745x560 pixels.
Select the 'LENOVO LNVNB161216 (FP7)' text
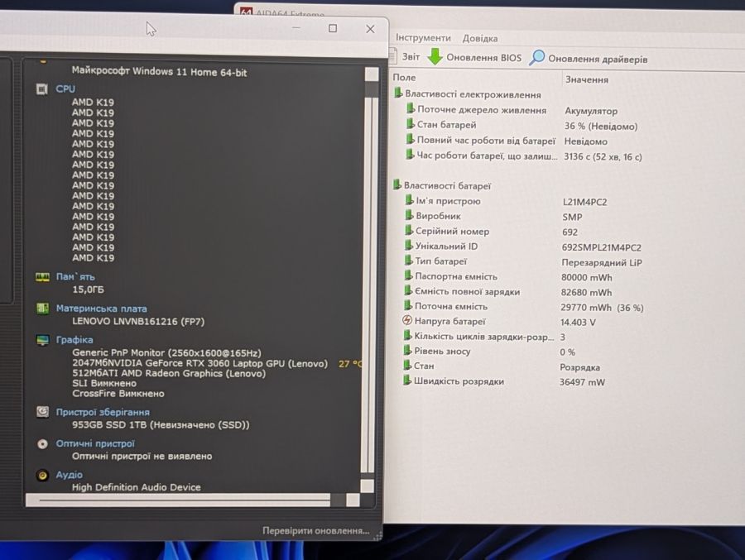[138, 321]
